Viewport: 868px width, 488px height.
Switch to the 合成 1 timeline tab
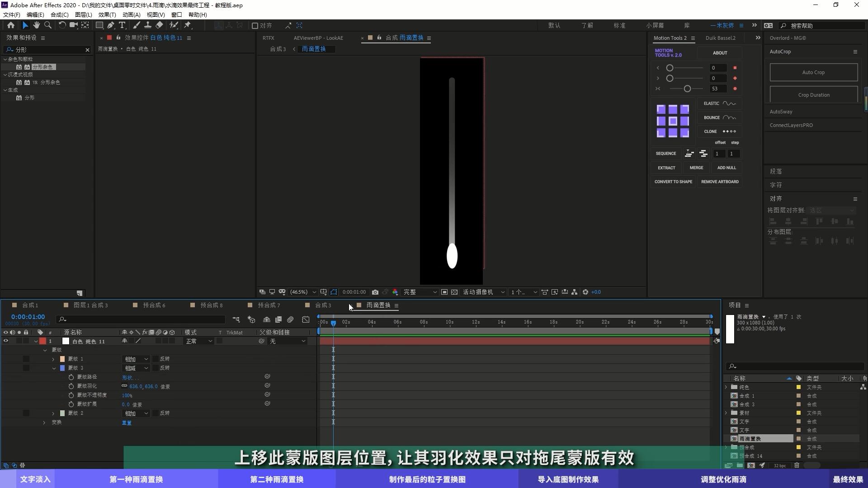30,305
